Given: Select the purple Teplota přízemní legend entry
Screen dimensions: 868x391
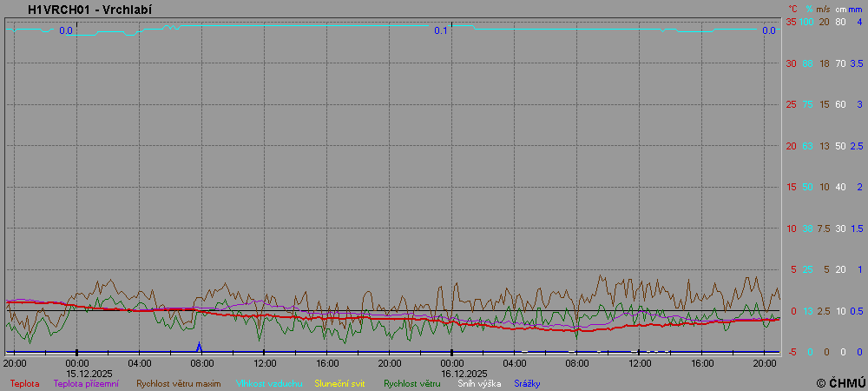Looking at the screenshot, I should (86, 383).
